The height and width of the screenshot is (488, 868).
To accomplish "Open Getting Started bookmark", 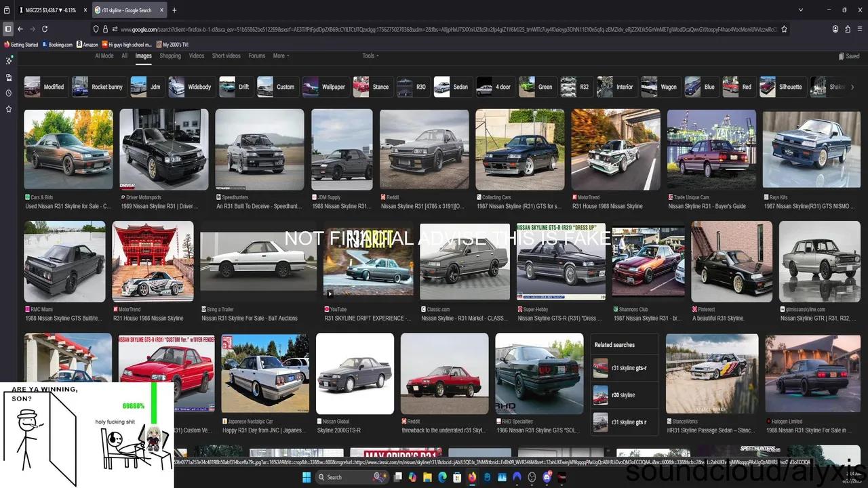I will tap(21, 45).
